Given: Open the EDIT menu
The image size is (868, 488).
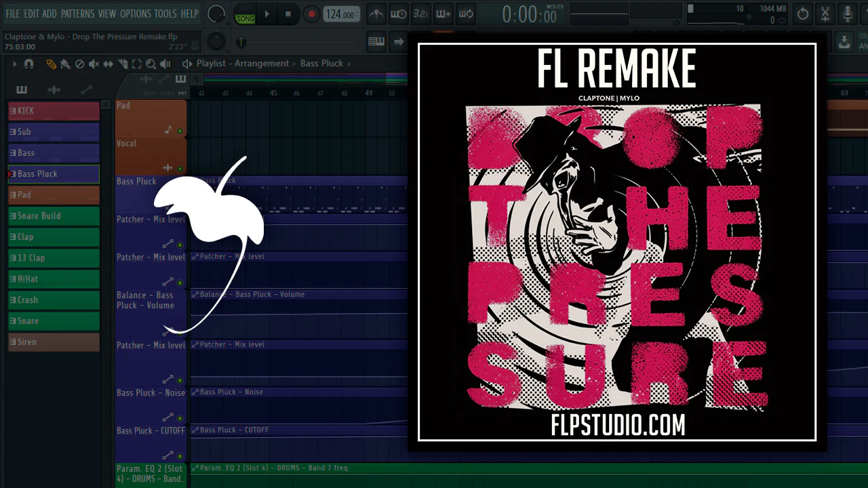Looking at the screenshot, I should pyautogui.click(x=31, y=14).
